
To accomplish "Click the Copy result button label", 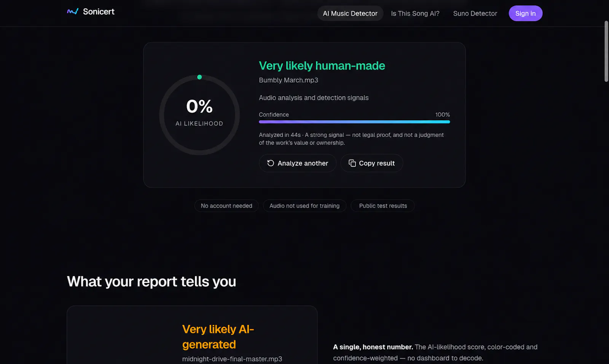I will point(377,163).
